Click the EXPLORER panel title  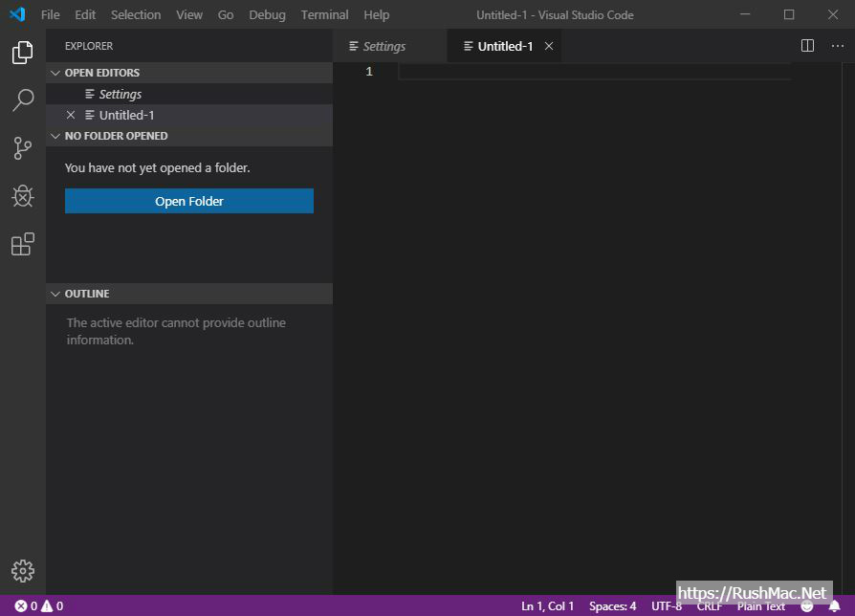89,46
